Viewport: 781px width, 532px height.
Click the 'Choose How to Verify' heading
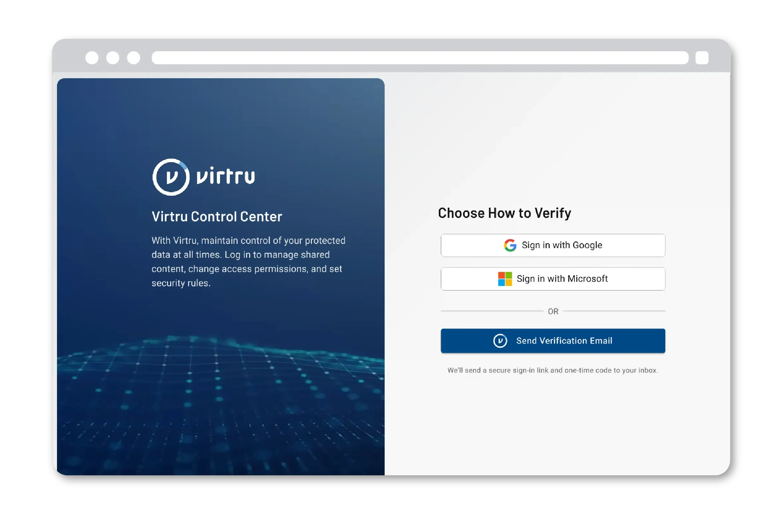pos(504,213)
